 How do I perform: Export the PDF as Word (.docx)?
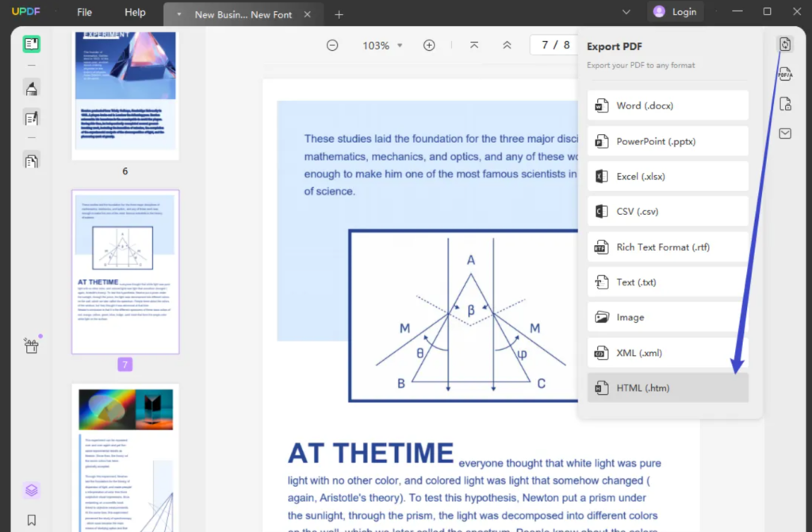667,105
